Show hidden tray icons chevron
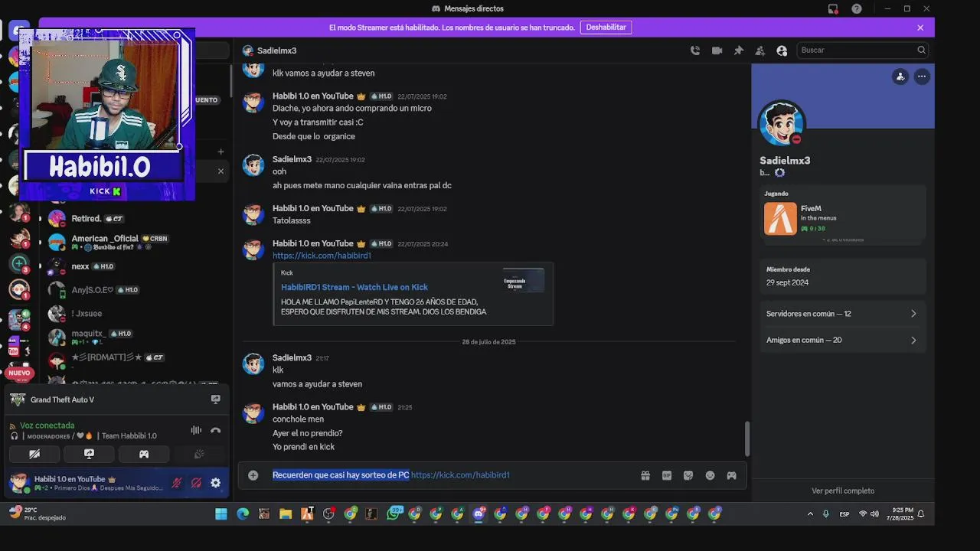 (810, 514)
